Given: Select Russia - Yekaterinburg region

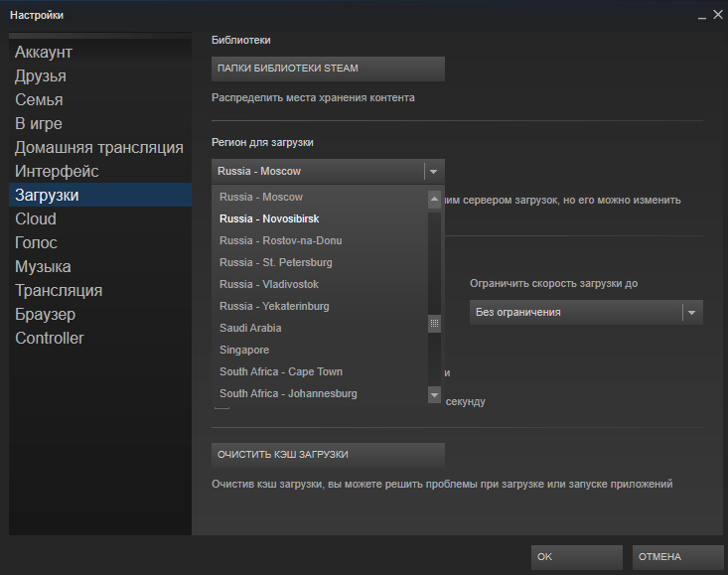Looking at the screenshot, I should [x=320, y=306].
